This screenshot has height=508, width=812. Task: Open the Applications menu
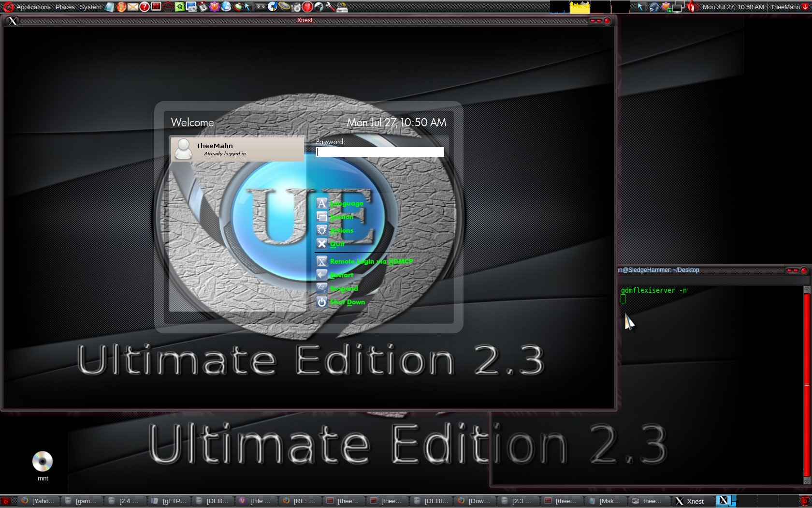coord(33,7)
